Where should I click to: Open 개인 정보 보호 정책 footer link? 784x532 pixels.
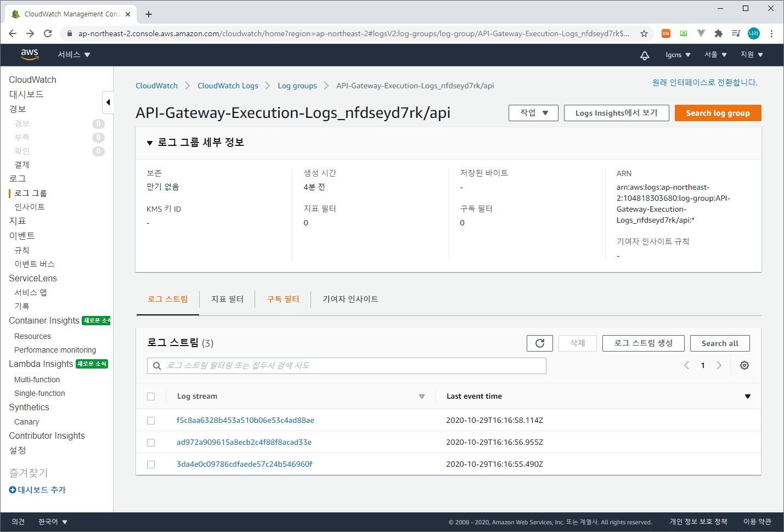(x=698, y=522)
